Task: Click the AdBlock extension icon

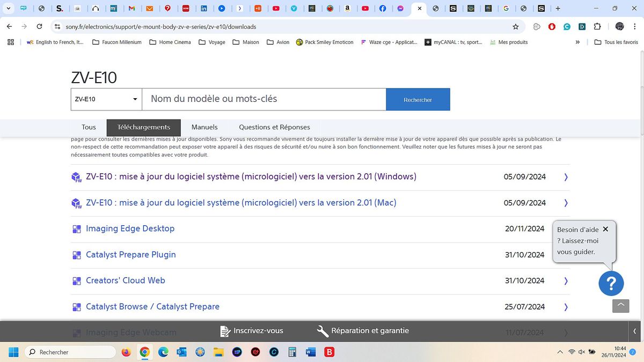Action: tap(552, 26)
